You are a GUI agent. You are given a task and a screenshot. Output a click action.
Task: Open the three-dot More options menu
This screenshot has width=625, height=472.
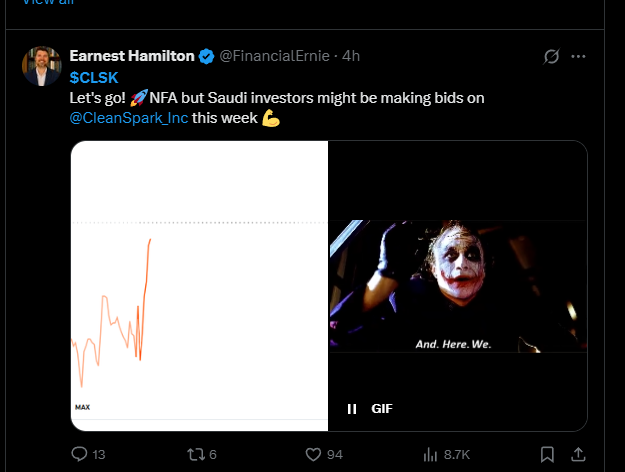[x=578, y=57]
